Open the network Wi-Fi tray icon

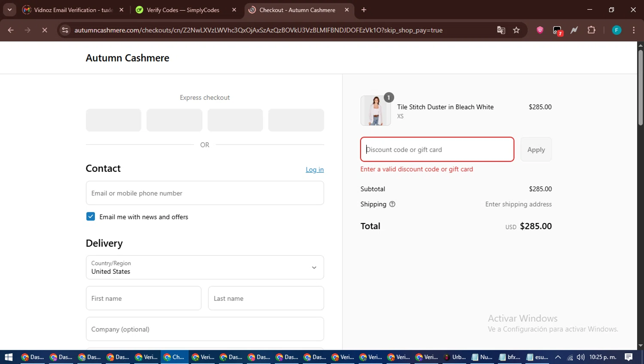570,357
